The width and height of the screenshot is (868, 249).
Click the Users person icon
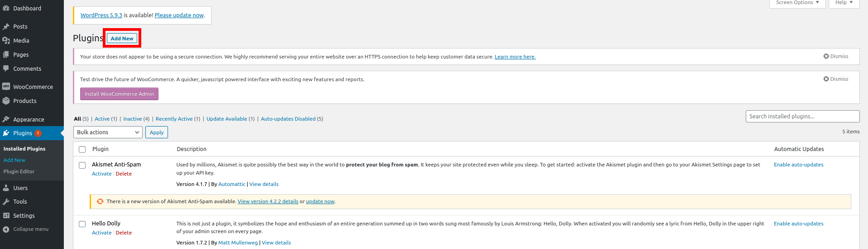tap(6, 188)
